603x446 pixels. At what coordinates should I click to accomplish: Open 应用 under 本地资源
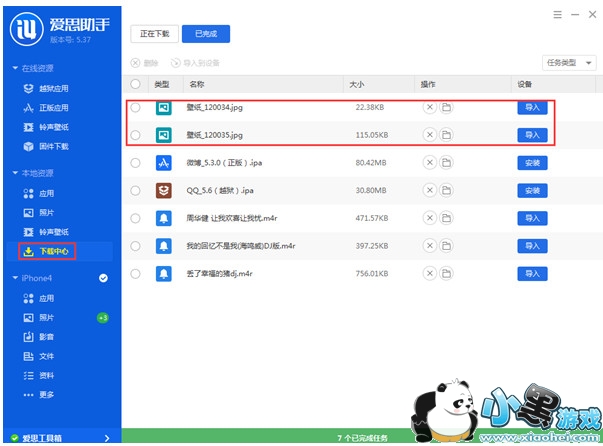click(x=39, y=193)
